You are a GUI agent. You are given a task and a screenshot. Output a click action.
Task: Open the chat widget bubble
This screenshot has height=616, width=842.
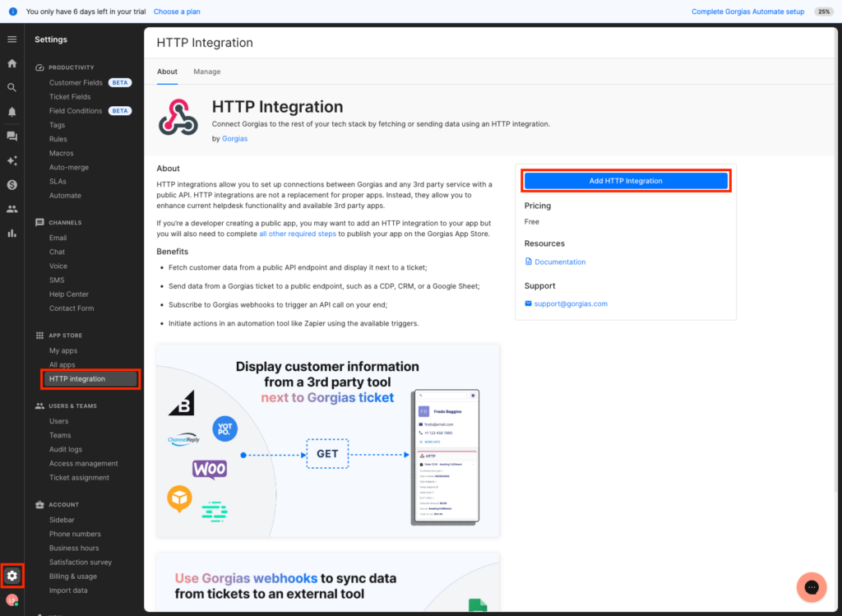811,586
